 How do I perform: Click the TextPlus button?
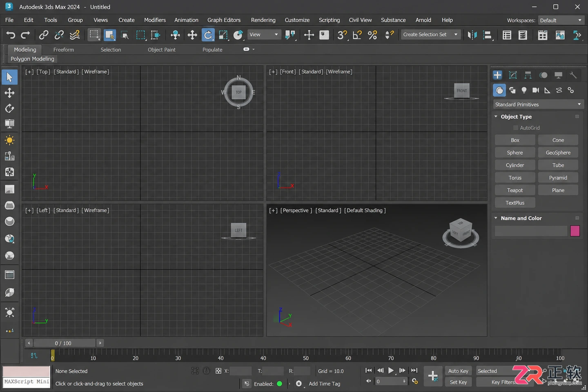[x=515, y=203]
